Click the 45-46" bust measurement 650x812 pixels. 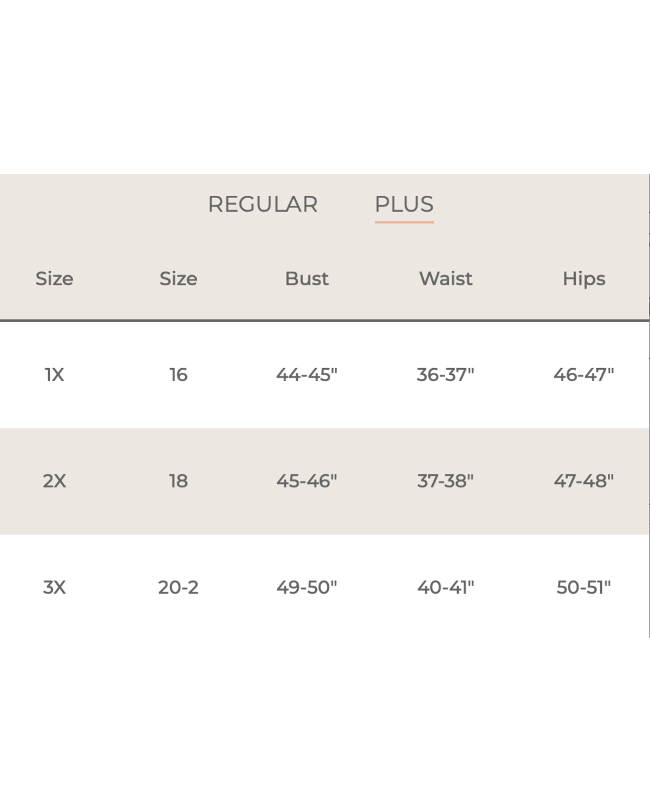pyautogui.click(x=307, y=481)
